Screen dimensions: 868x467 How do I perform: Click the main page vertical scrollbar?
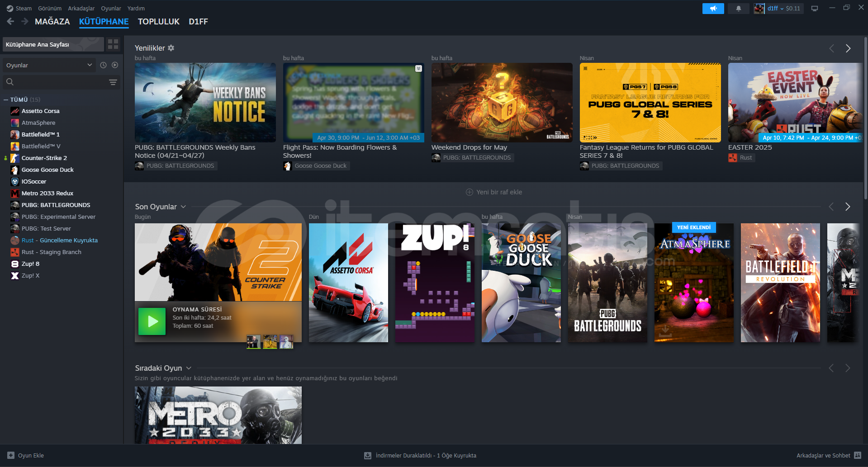(865, 118)
